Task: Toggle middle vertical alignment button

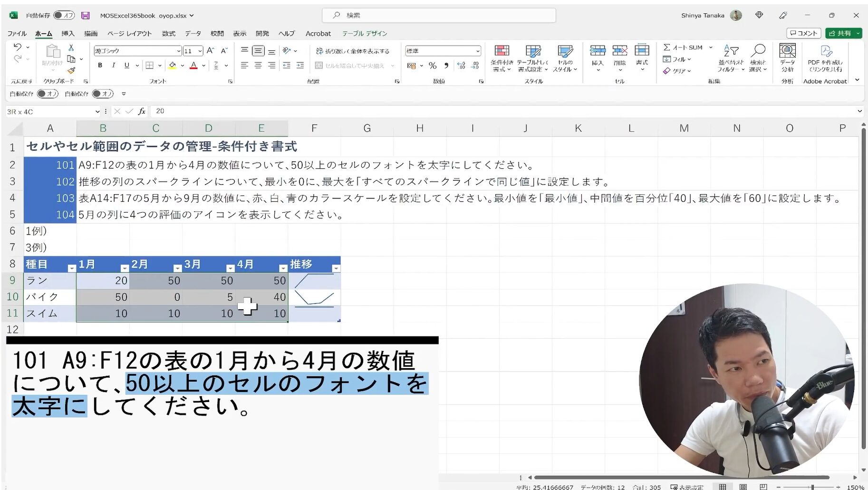Action: pyautogui.click(x=258, y=50)
